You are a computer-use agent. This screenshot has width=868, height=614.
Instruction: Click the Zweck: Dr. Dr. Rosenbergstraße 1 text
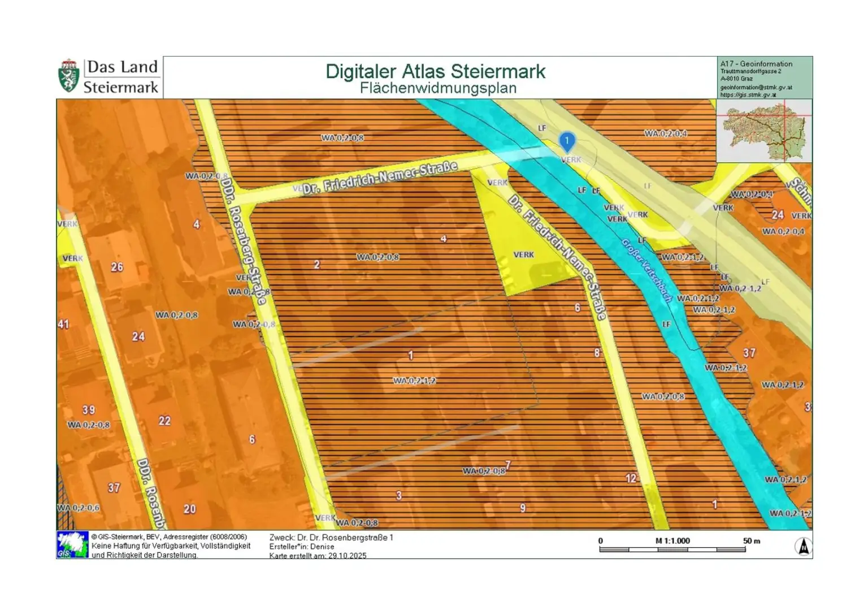[x=331, y=538]
